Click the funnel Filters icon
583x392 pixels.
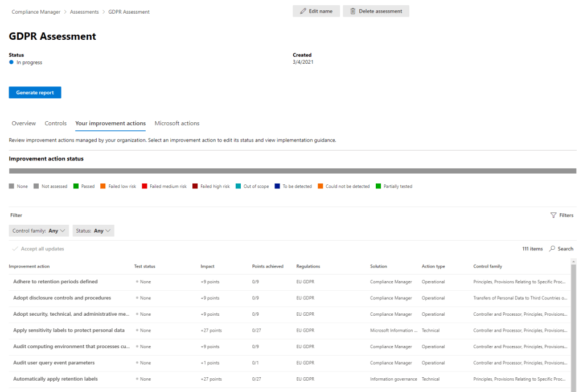553,216
